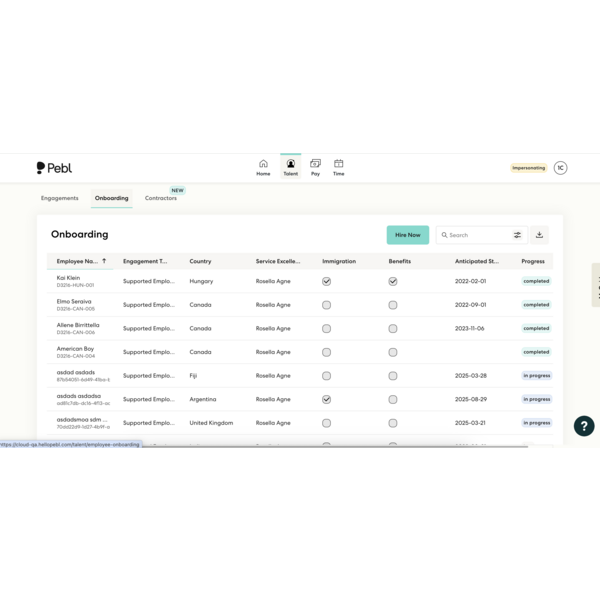
Task: Open Elmo Seraiva's employee record
Action: pyautogui.click(x=74, y=301)
